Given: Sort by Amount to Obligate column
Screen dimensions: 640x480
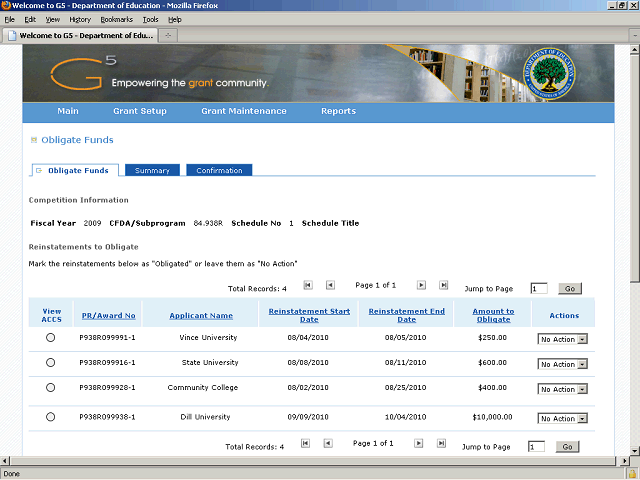Looking at the screenshot, I should click(x=493, y=315).
